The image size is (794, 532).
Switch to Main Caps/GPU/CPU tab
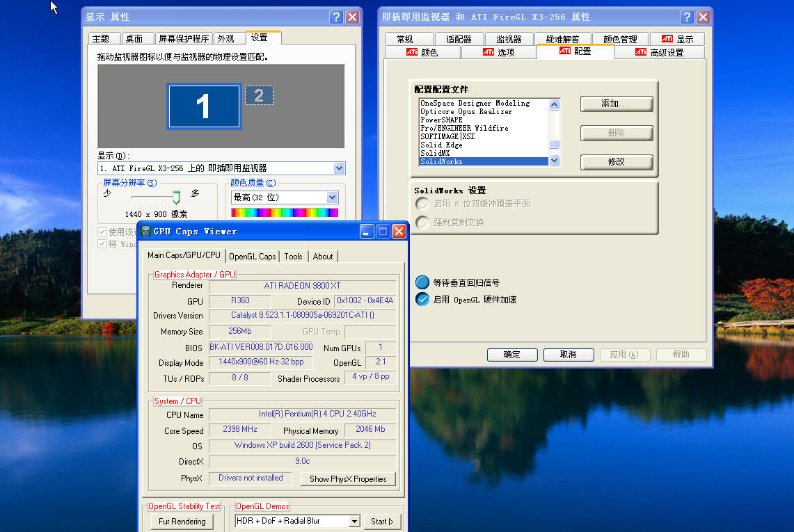coord(184,255)
